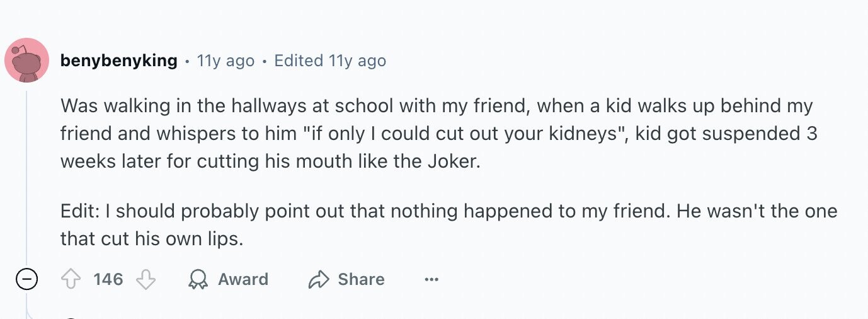Open the three-dot more options menu
This screenshot has width=868, height=319.
[431, 279]
